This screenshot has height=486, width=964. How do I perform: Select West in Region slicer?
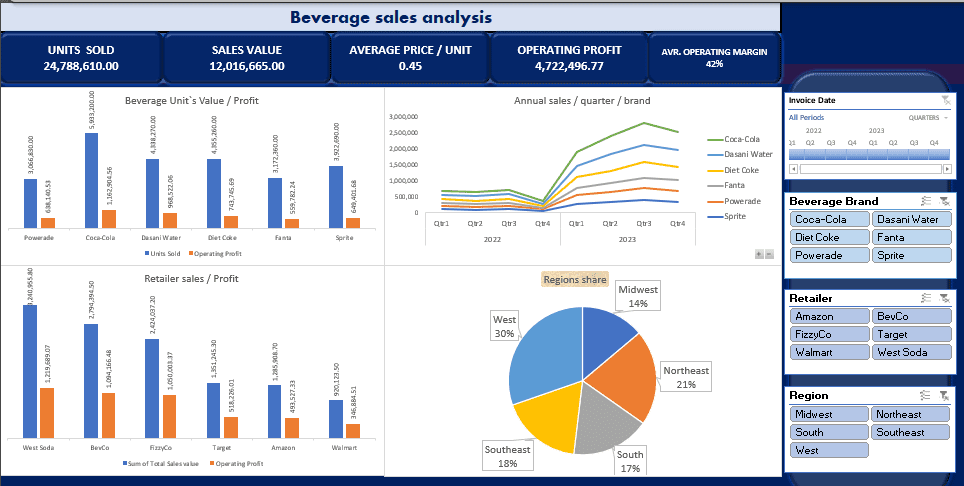[x=829, y=450]
